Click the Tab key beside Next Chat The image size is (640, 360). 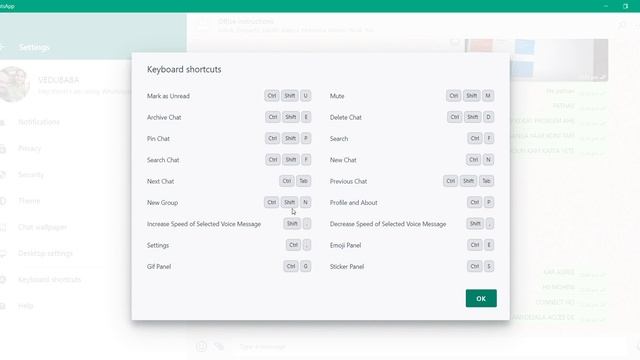[x=304, y=181]
